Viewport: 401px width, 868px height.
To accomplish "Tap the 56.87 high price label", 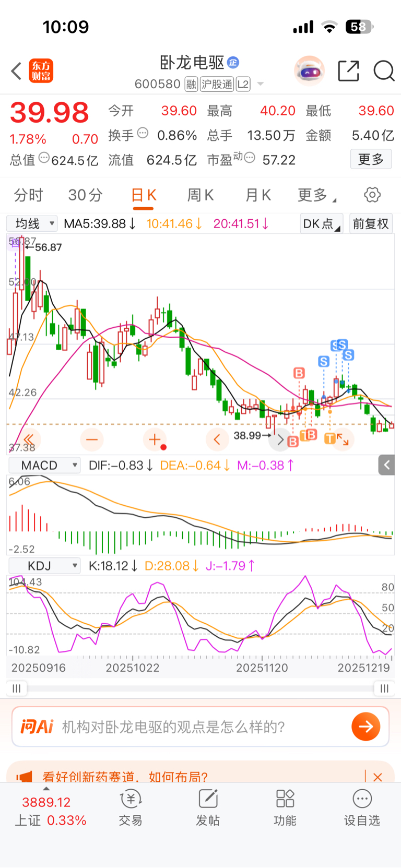I will pyautogui.click(x=48, y=247).
